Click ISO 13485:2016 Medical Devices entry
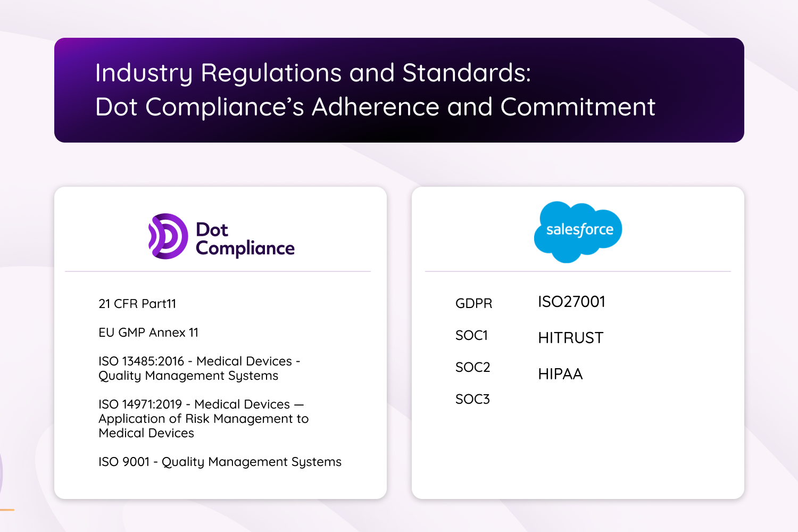Screen dimensions: 798x532 point(199,368)
